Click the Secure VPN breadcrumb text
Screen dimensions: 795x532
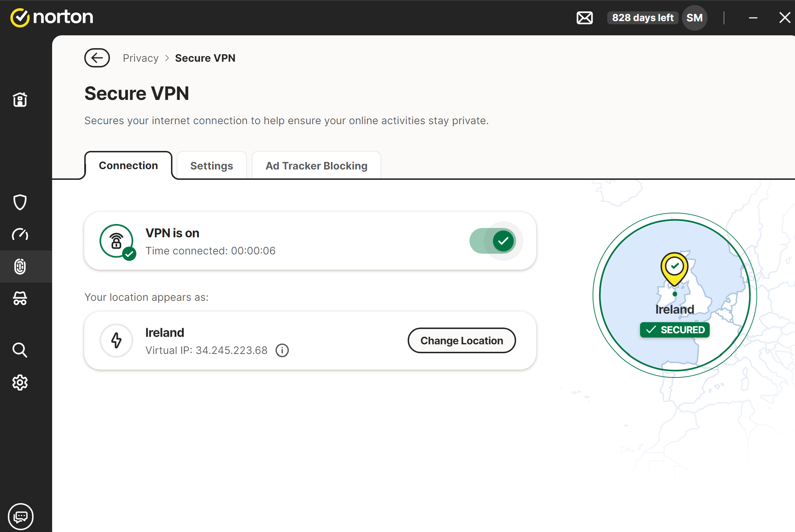(x=205, y=58)
